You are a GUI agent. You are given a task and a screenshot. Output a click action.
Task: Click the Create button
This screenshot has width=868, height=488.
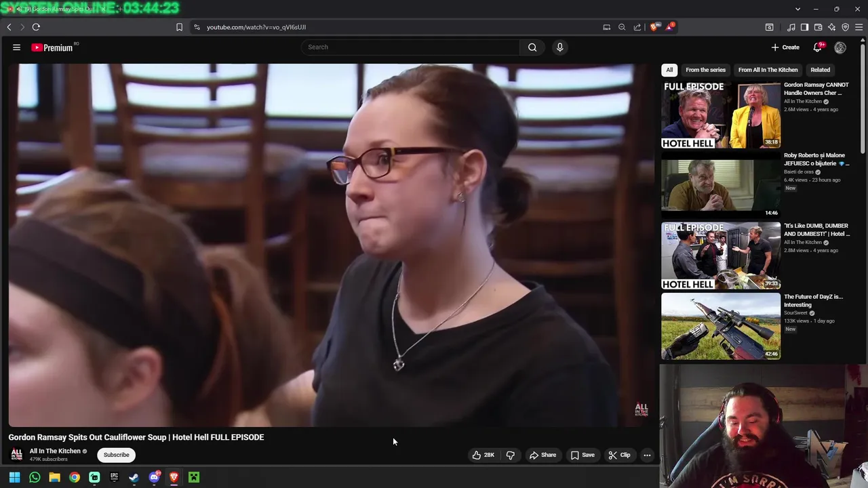click(x=785, y=47)
